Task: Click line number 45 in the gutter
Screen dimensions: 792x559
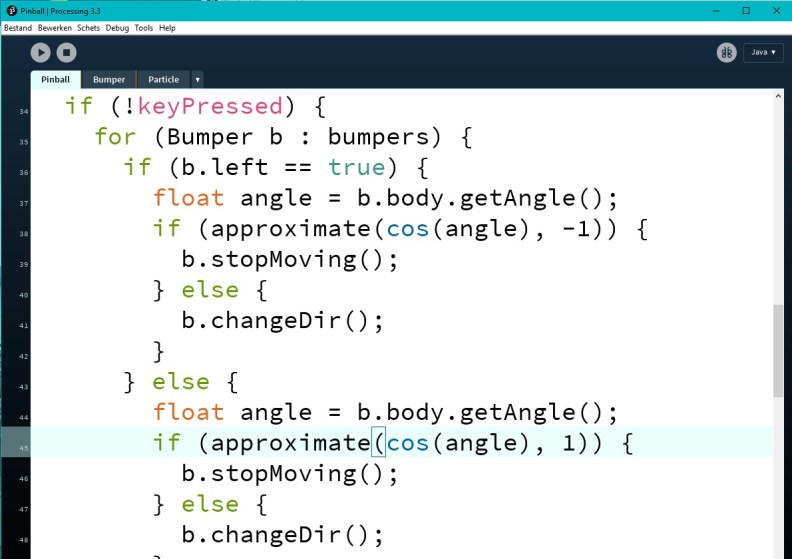Action: point(22,449)
